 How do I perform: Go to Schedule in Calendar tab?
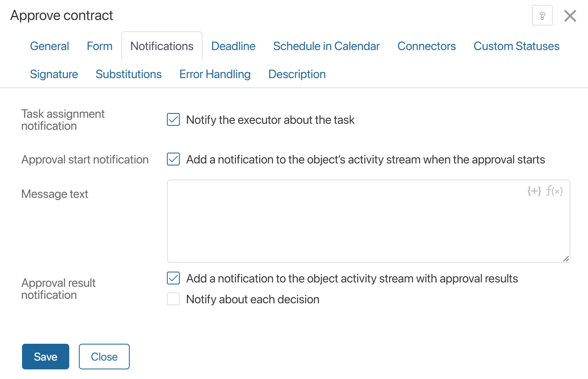pyautogui.click(x=326, y=46)
